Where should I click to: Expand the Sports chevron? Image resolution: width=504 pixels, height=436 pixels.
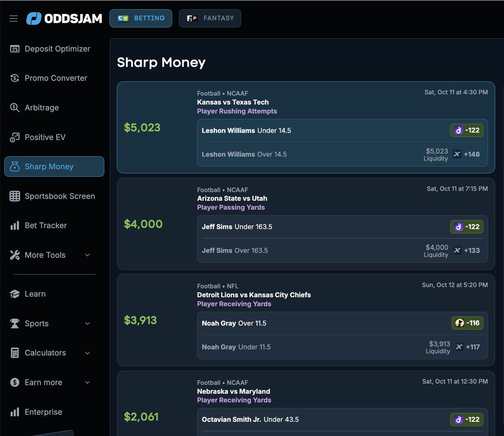click(87, 323)
